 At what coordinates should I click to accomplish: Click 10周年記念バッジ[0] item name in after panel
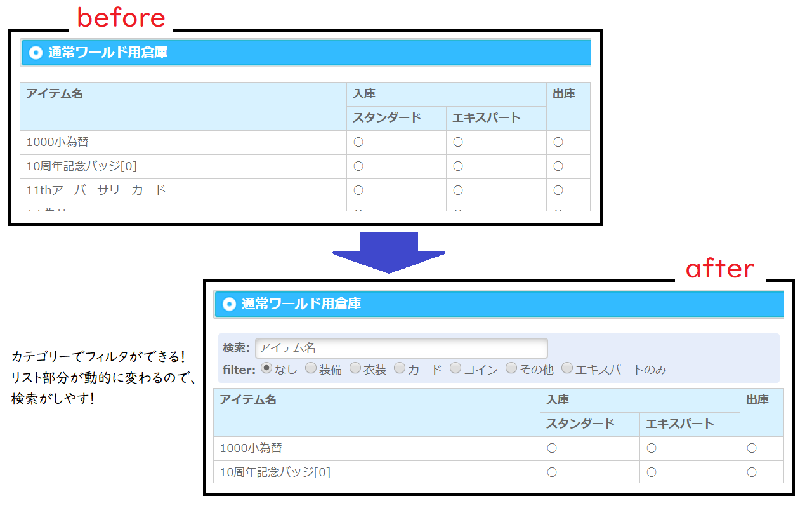[275, 472]
